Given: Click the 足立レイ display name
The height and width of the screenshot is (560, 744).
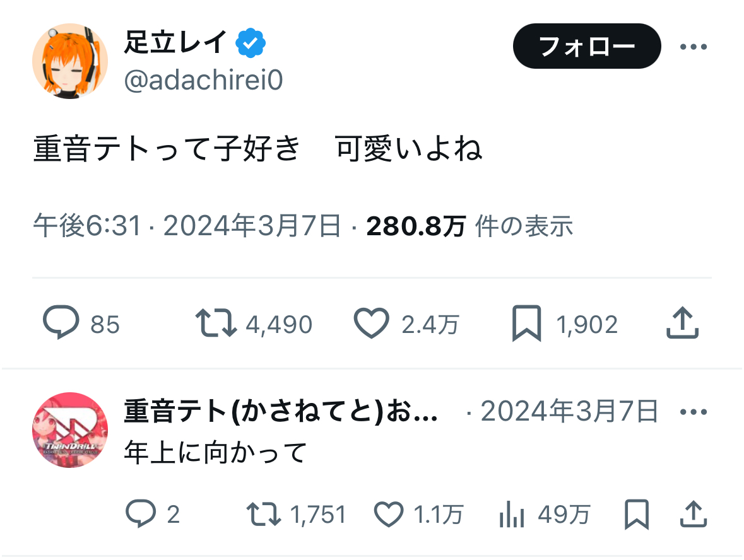Looking at the screenshot, I should click(x=175, y=43).
